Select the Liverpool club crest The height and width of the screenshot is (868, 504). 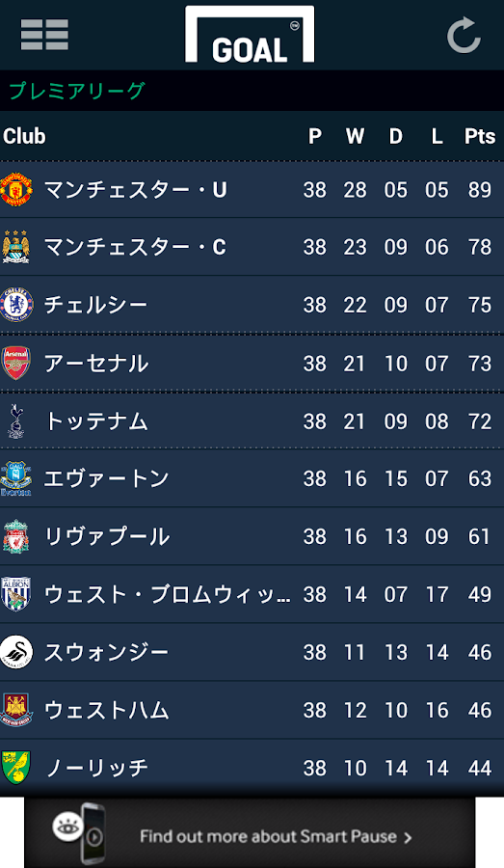16,536
